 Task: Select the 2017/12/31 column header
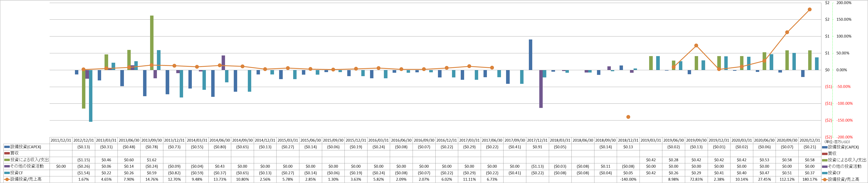click(537, 141)
